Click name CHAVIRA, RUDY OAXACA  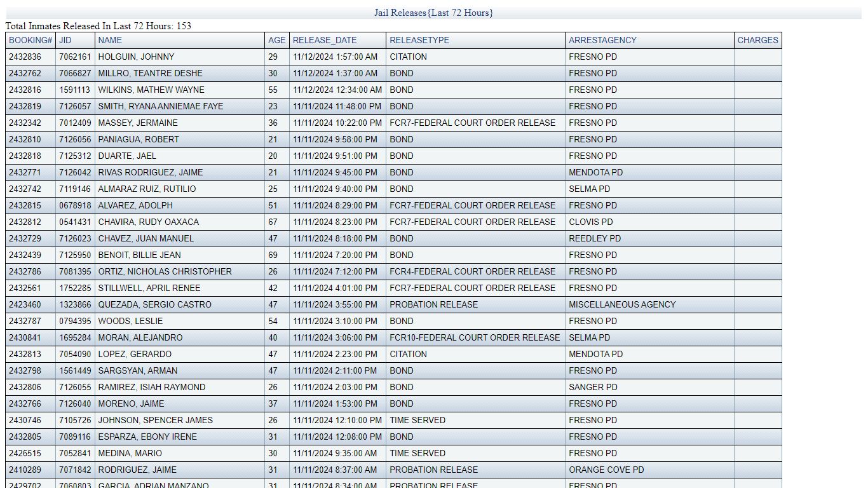point(148,222)
